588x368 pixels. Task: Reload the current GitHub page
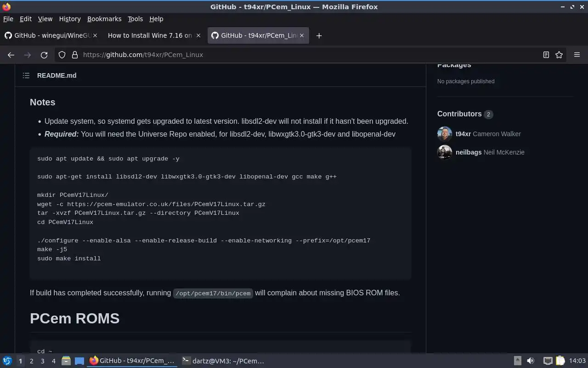point(44,55)
